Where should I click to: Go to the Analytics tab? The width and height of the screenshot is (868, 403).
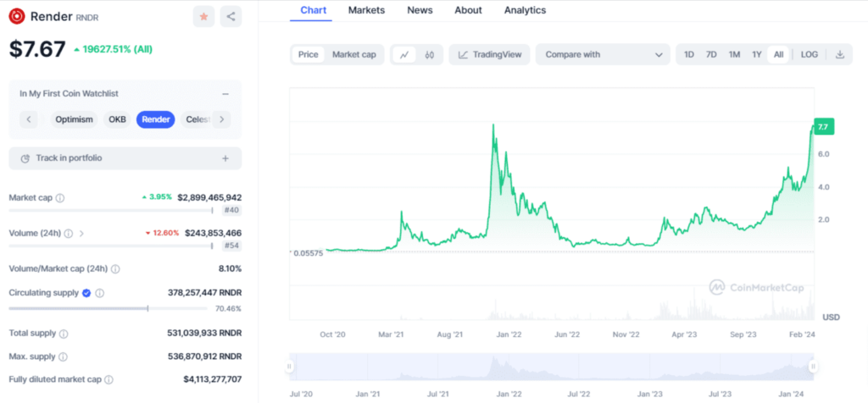[525, 10]
